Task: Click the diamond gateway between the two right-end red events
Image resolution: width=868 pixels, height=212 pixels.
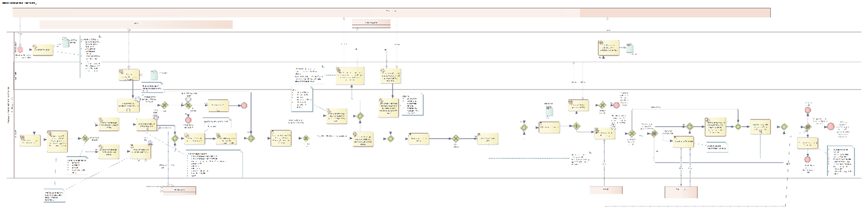Action: pos(807,127)
